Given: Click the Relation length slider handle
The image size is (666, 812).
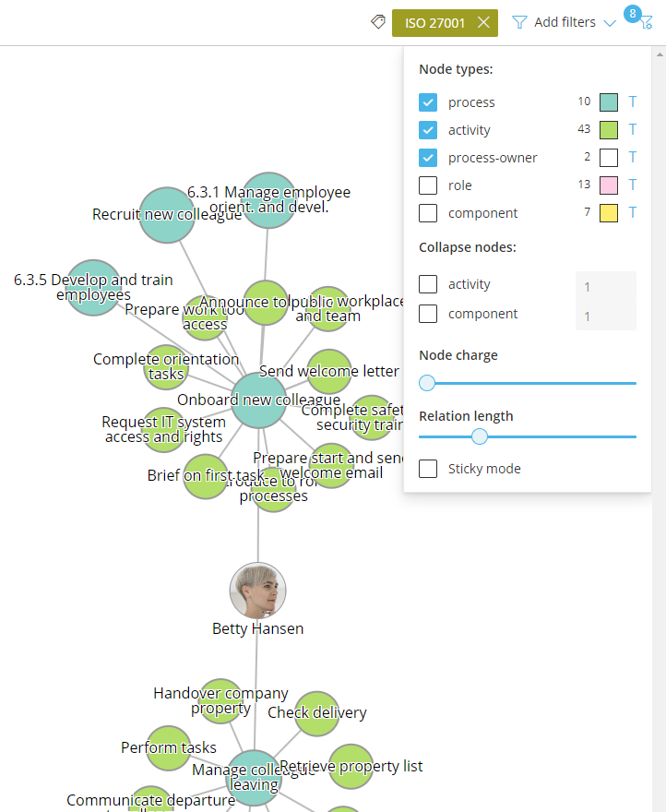Looking at the screenshot, I should click(x=480, y=436).
